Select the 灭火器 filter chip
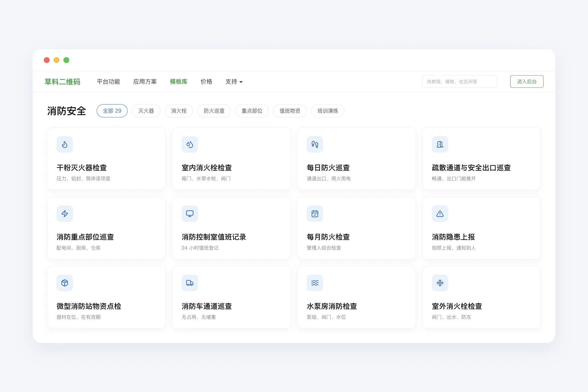The image size is (588, 392). tap(146, 111)
